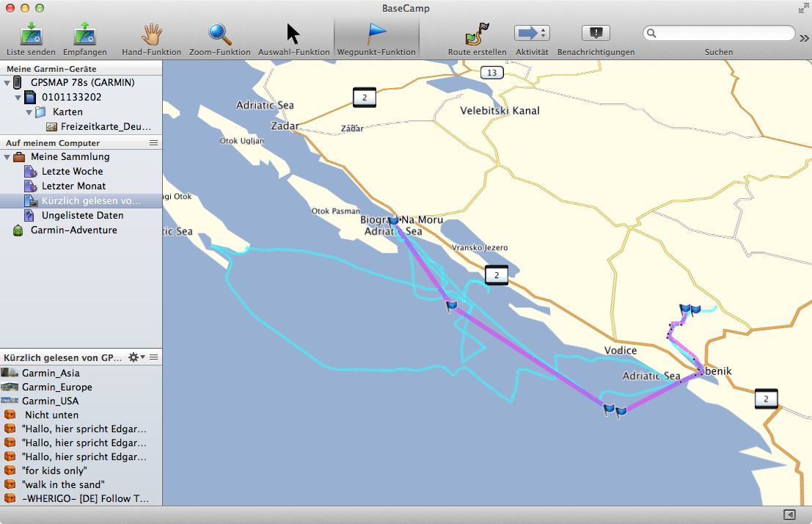Select Ungelistete Daten in the sidebar
812x524 pixels.
82,215
